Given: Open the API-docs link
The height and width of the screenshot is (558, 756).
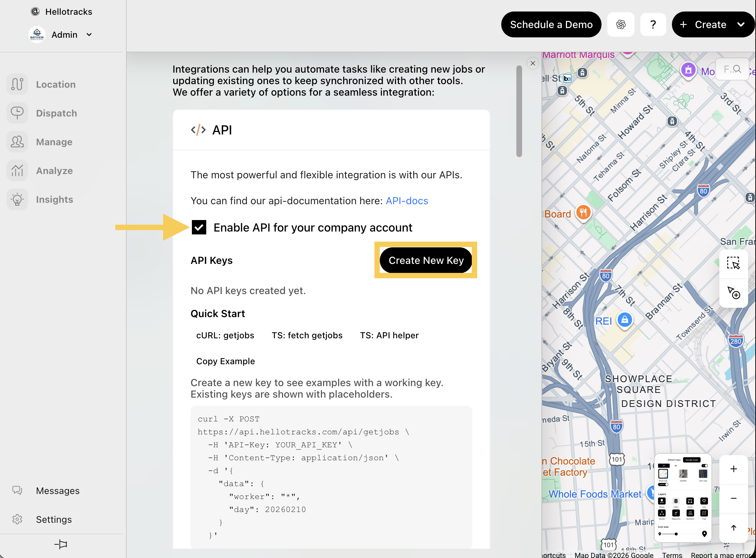Looking at the screenshot, I should pos(407,201).
